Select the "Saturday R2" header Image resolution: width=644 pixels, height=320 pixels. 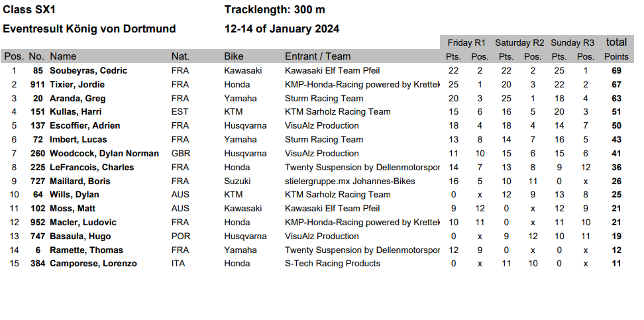tap(519, 43)
